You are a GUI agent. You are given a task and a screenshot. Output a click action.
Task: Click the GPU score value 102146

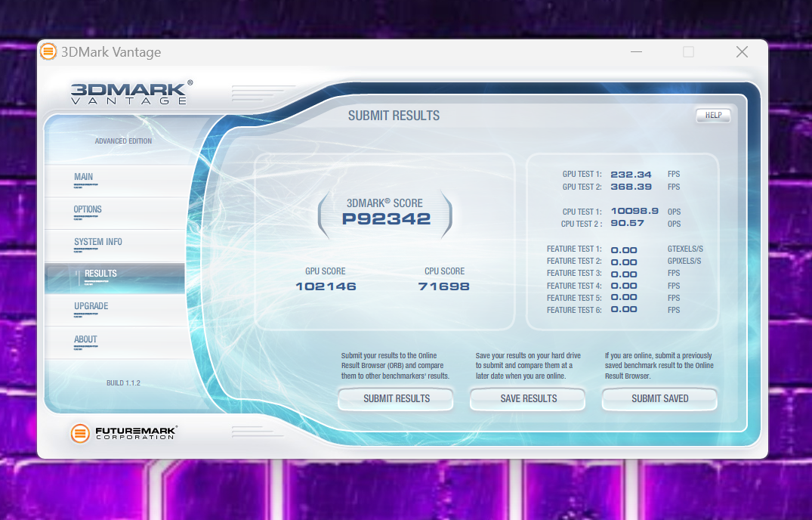pos(326,286)
